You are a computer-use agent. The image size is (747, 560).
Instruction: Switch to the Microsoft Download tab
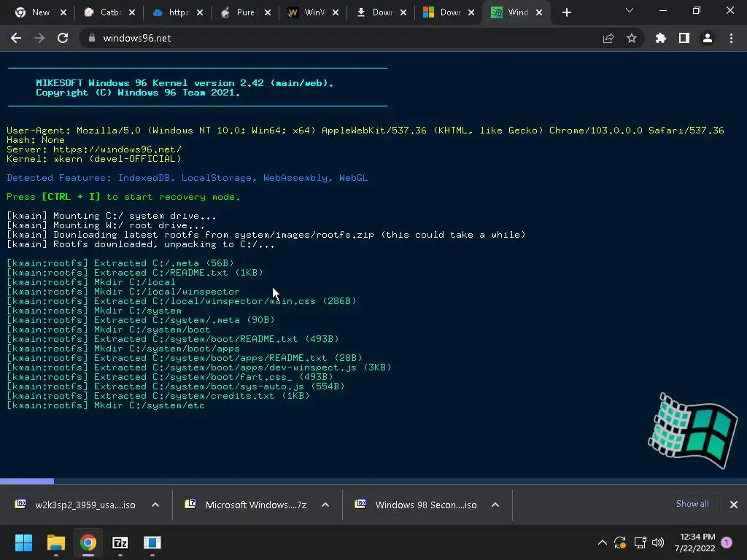pos(448,12)
